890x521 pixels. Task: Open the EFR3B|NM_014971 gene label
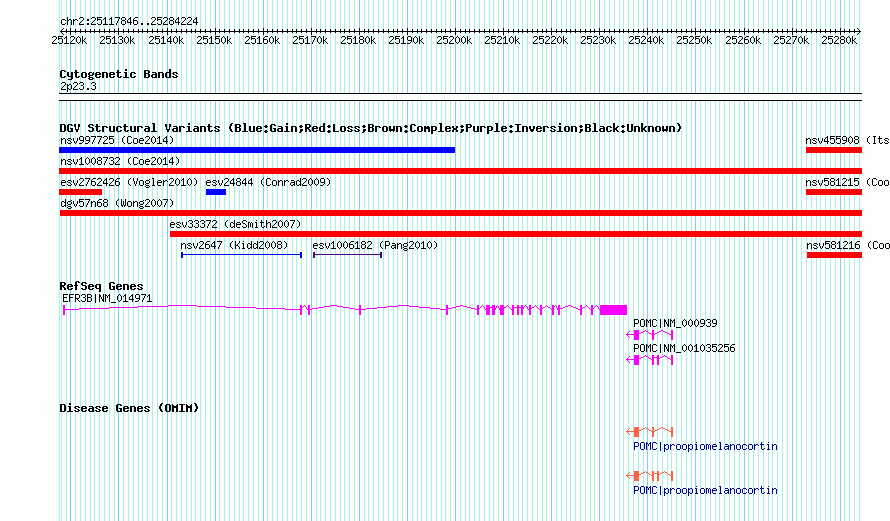(107, 299)
